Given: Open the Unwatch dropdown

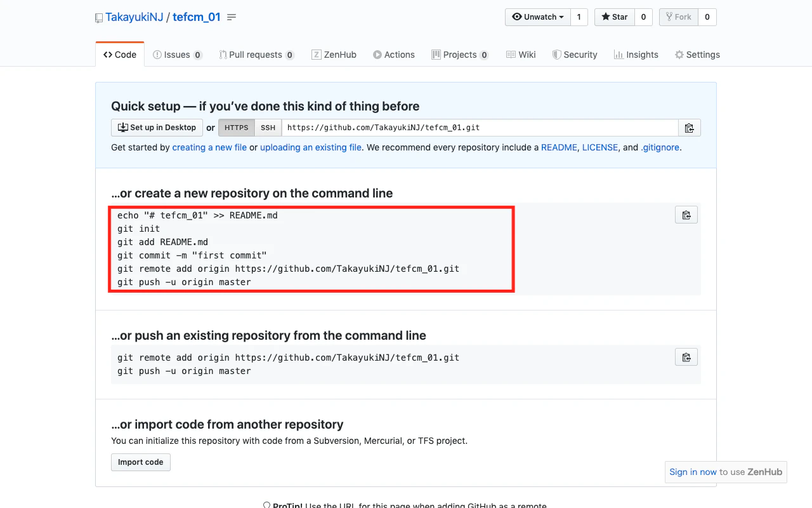Looking at the screenshot, I should tap(538, 17).
